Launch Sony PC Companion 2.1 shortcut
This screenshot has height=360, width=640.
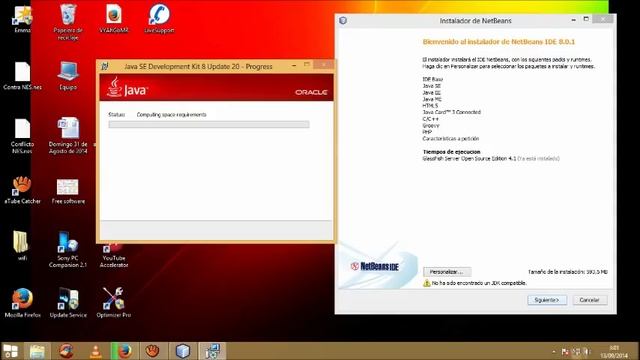[68, 249]
